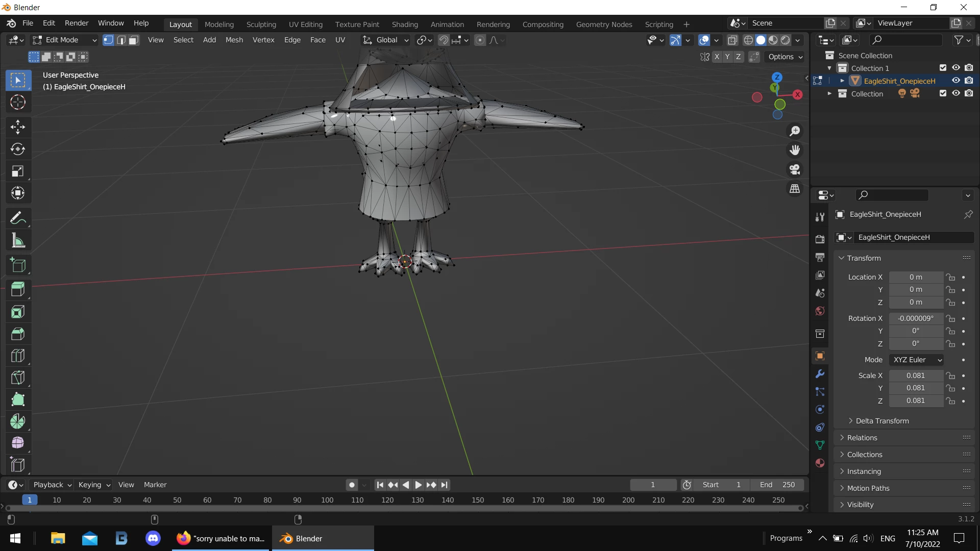Select the Annotate pencil tool
The height and width of the screenshot is (551, 980).
(x=18, y=218)
